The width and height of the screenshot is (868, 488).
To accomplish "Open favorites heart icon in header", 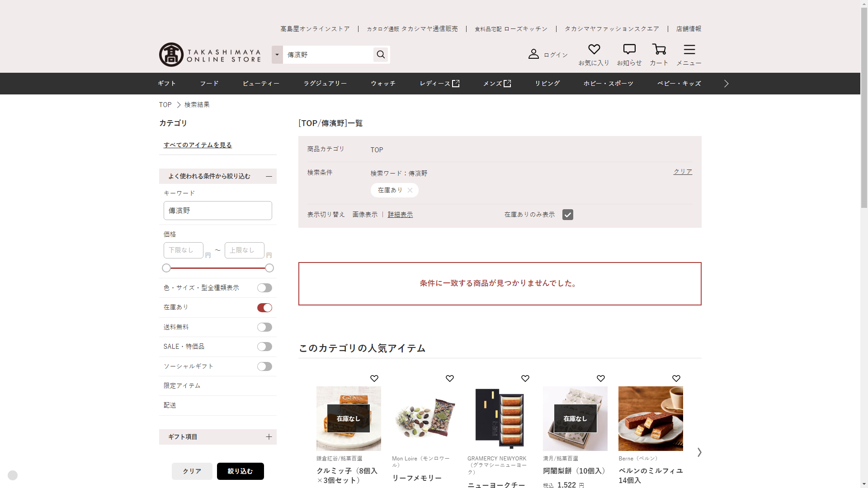I will (594, 49).
